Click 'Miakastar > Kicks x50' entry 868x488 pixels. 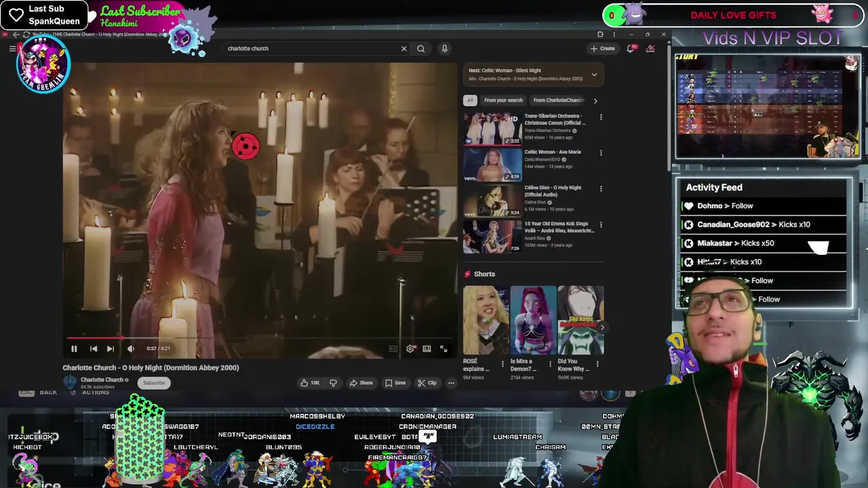coord(764,243)
